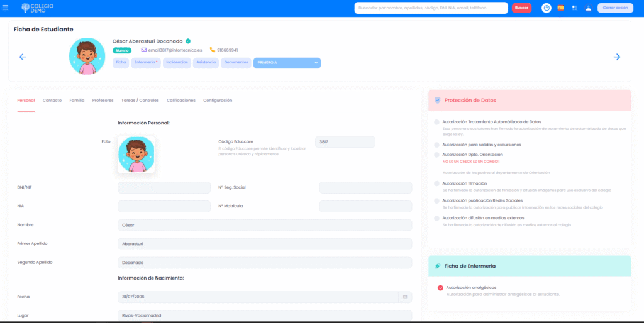Open the hamburger menu icon

click(x=6, y=8)
